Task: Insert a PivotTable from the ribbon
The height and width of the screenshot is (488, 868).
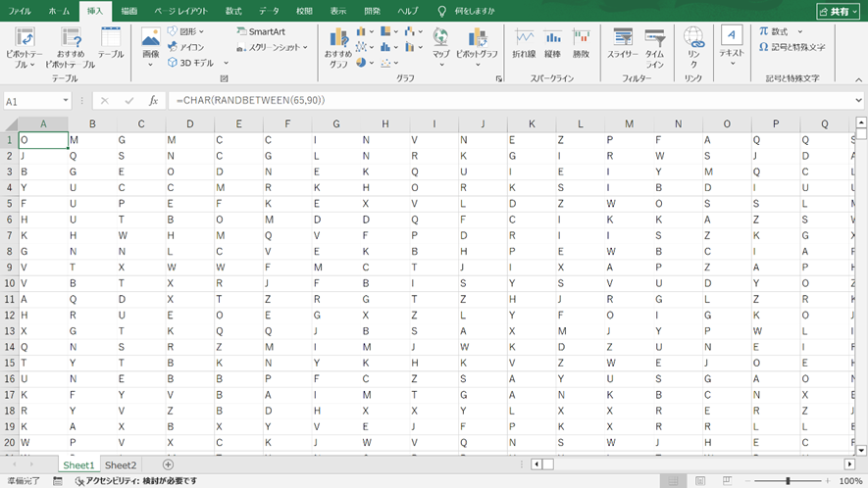Action: click(26, 46)
